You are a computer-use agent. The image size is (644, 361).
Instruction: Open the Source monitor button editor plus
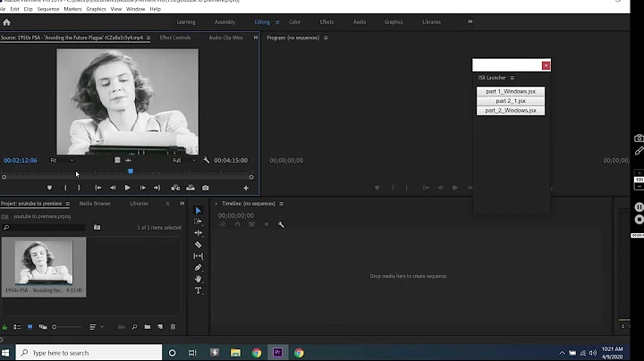tap(246, 188)
